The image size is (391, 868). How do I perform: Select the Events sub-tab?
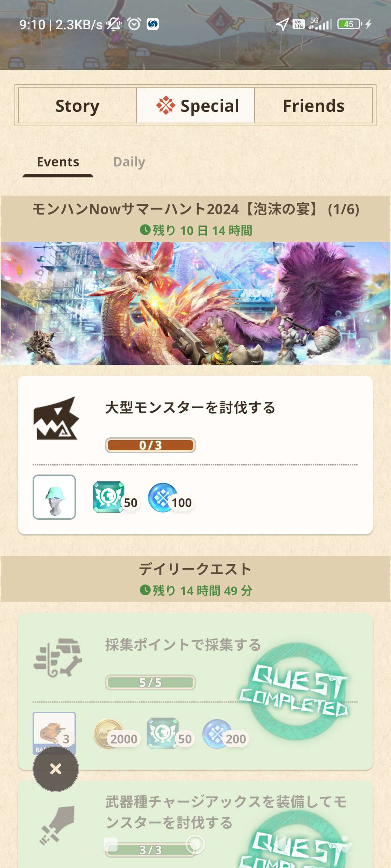(58, 162)
